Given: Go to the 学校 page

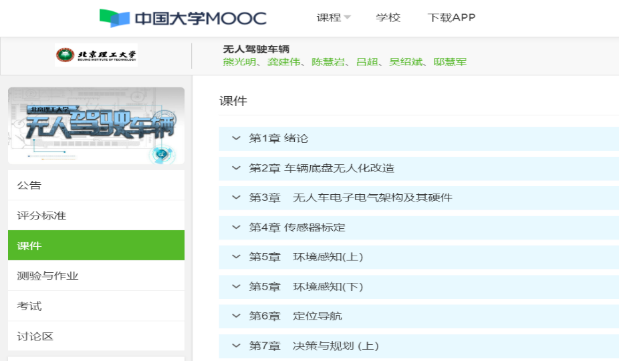Looking at the screenshot, I should pos(388,18).
